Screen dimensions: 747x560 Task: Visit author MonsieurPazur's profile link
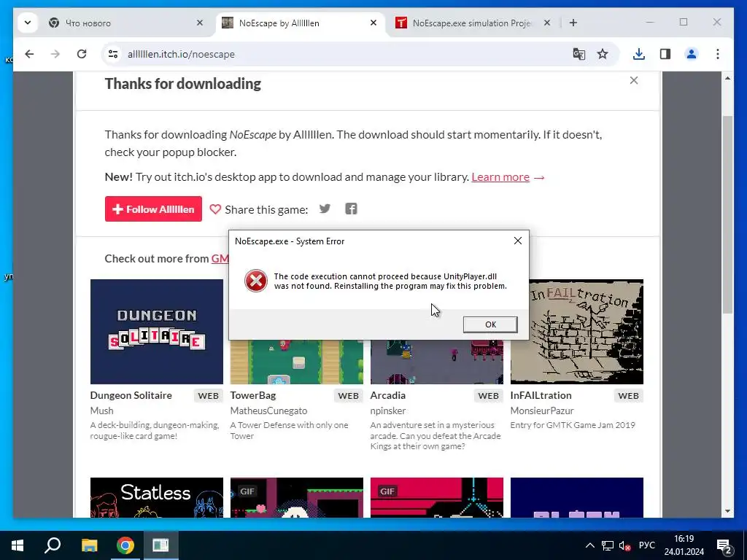(x=542, y=411)
